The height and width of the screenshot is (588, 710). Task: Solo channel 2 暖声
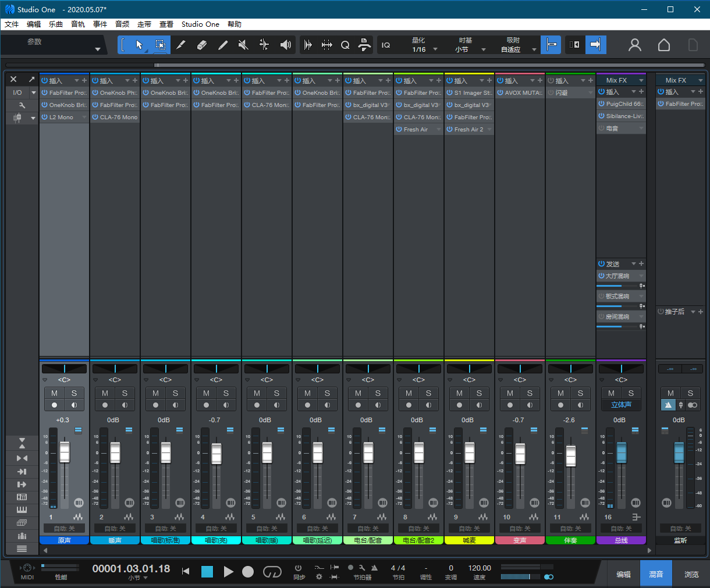coord(125,393)
